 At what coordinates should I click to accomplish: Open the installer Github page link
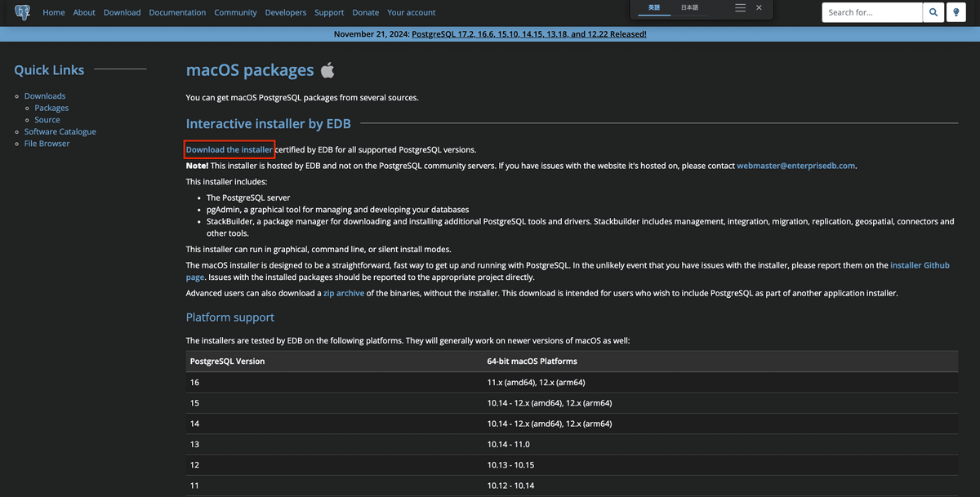point(920,265)
